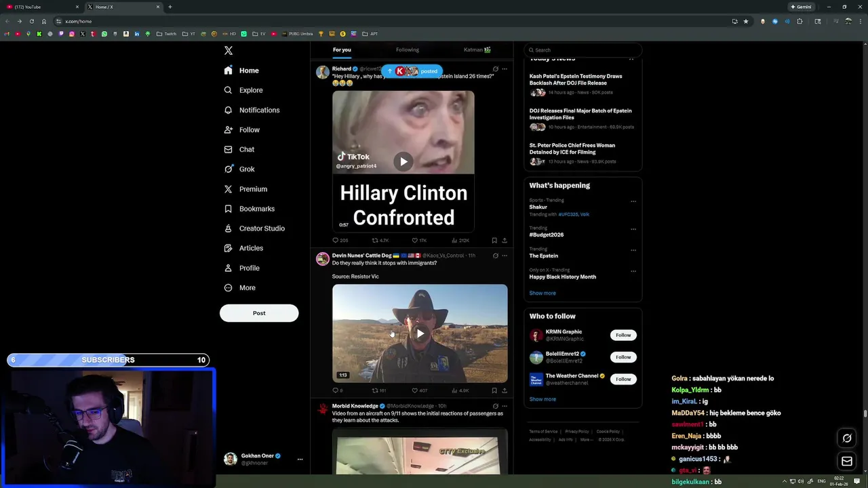Open Grok icon on Devin Nunes' post

coord(495,256)
